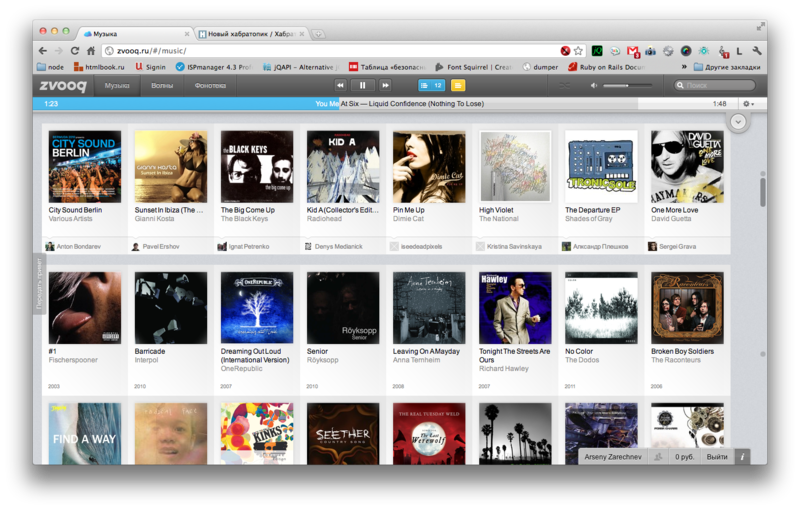The width and height of the screenshot is (800, 510).
Task: Open the gear settings dropdown
Action: click(748, 104)
